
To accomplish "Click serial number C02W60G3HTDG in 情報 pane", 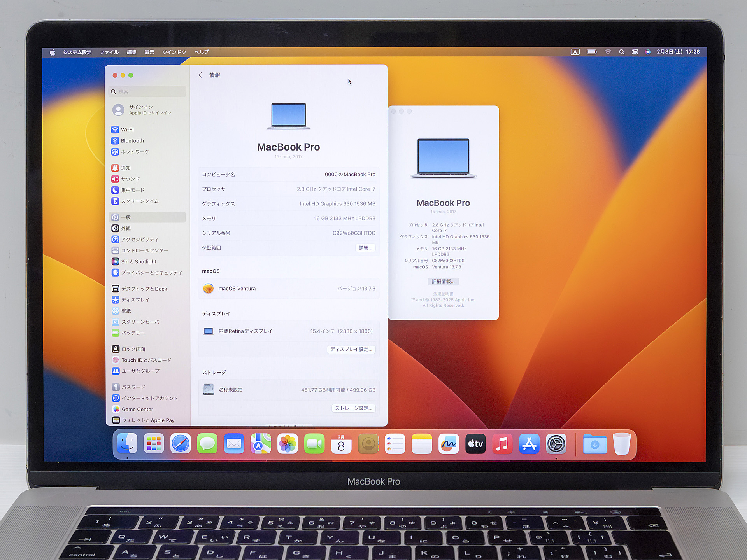I will coord(354,233).
